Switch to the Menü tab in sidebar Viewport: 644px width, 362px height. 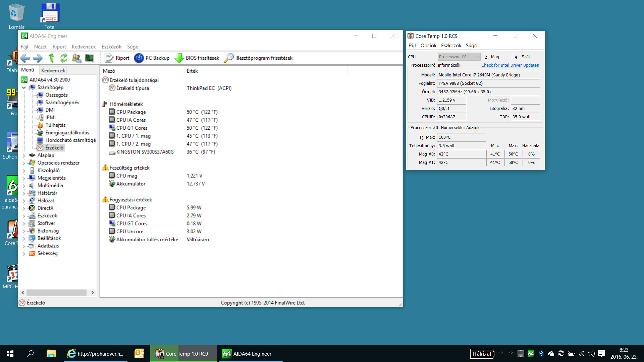point(28,70)
